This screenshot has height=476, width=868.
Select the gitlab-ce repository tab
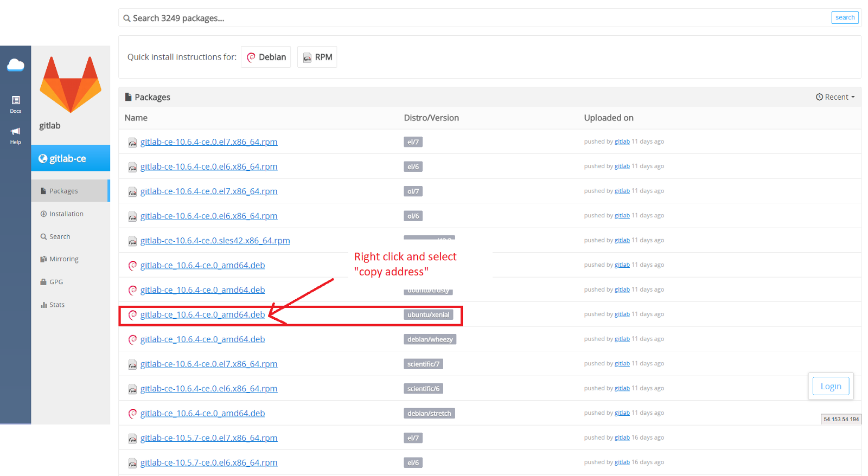71,158
